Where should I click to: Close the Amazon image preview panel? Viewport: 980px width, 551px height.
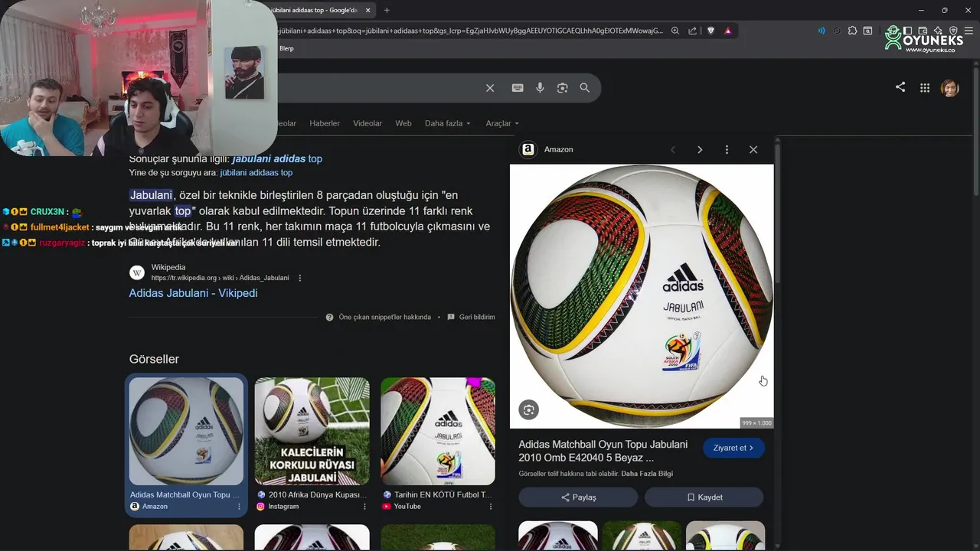(753, 150)
